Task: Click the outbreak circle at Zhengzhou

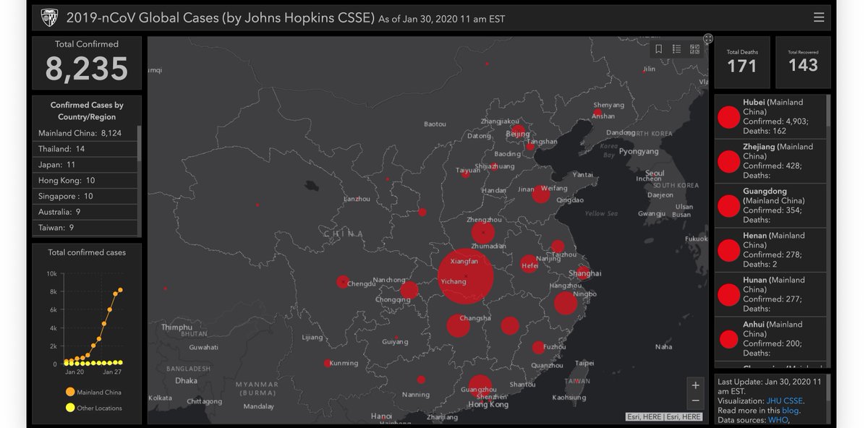Action: (483, 233)
